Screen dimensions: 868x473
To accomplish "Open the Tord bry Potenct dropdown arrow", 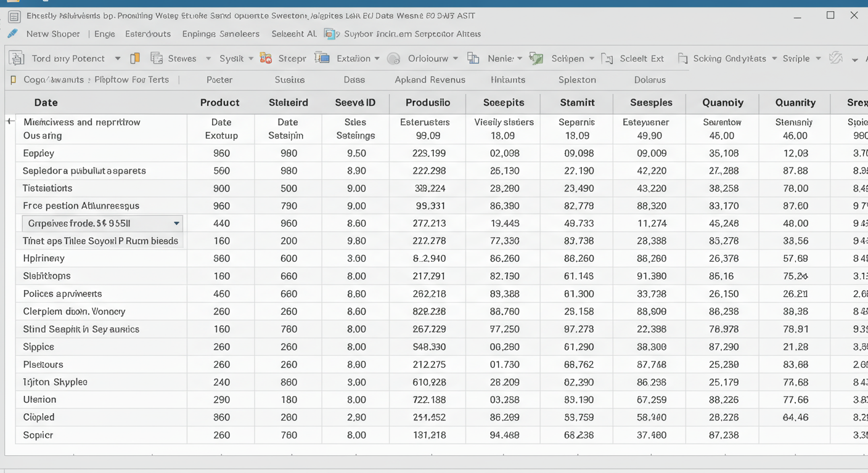I will click(x=117, y=59).
